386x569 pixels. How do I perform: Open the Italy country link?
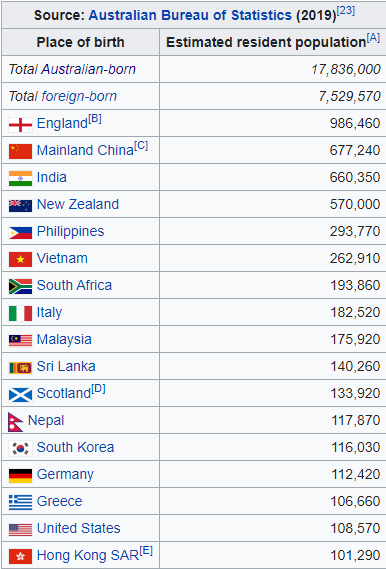coord(49,313)
